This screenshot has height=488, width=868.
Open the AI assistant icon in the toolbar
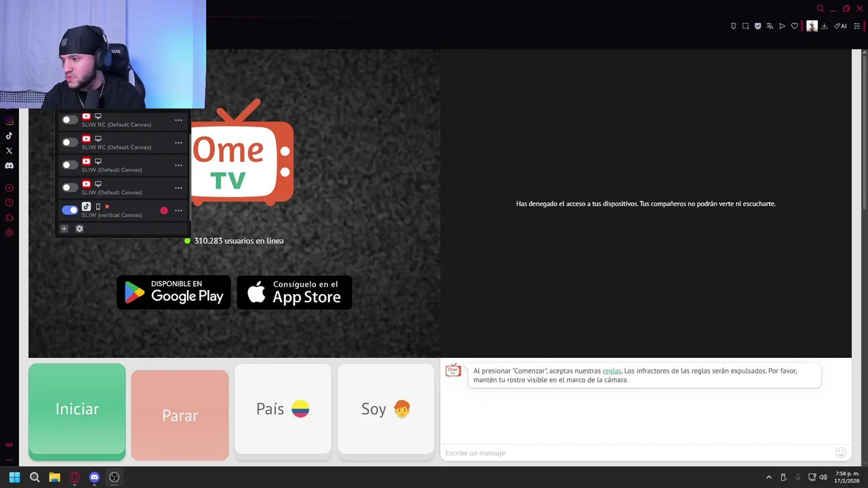840,26
